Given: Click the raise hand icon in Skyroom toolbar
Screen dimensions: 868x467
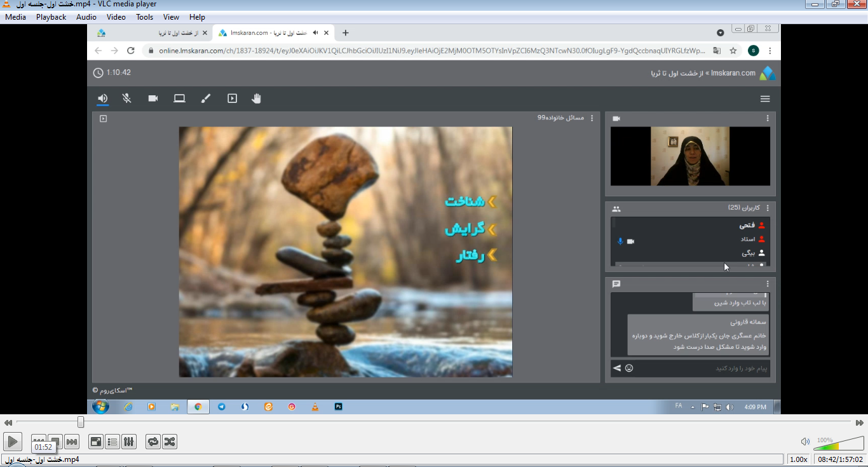Looking at the screenshot, I should point(256,98).
